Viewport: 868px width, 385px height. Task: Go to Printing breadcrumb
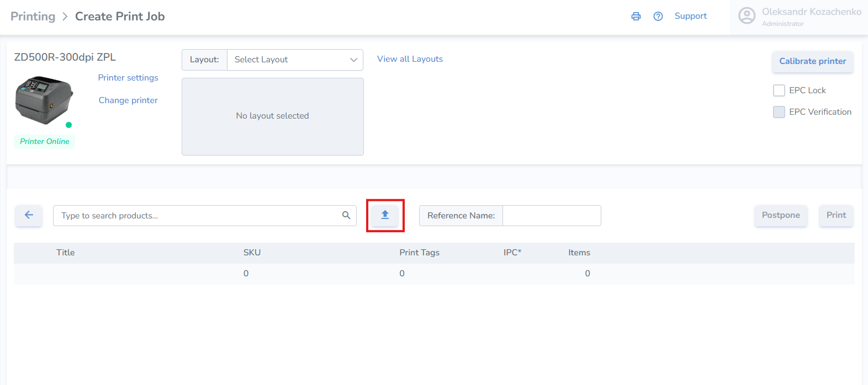click(33, 17)
